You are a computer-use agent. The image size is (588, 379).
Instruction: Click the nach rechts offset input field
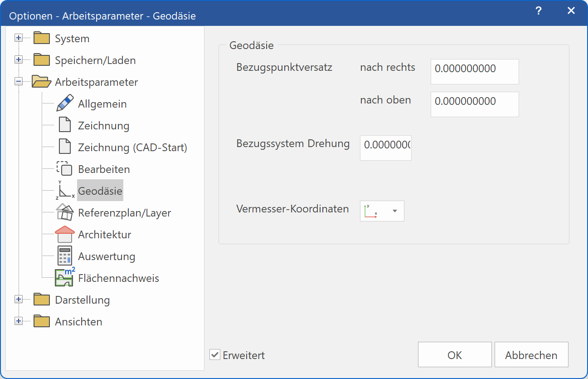[x=474, y=72]
